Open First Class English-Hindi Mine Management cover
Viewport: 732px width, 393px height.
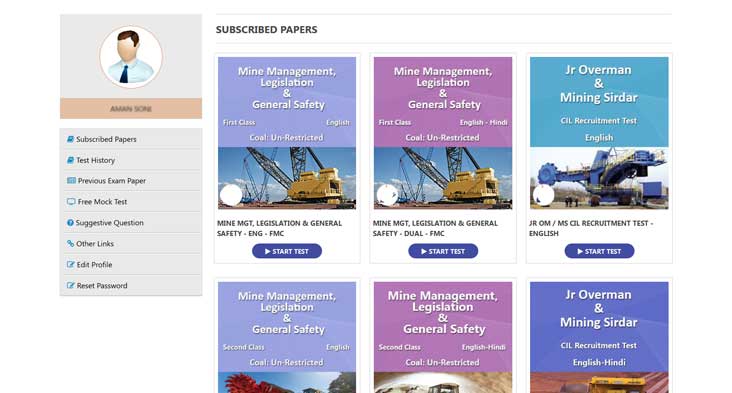pyautogui.click(x=443, y=133)
